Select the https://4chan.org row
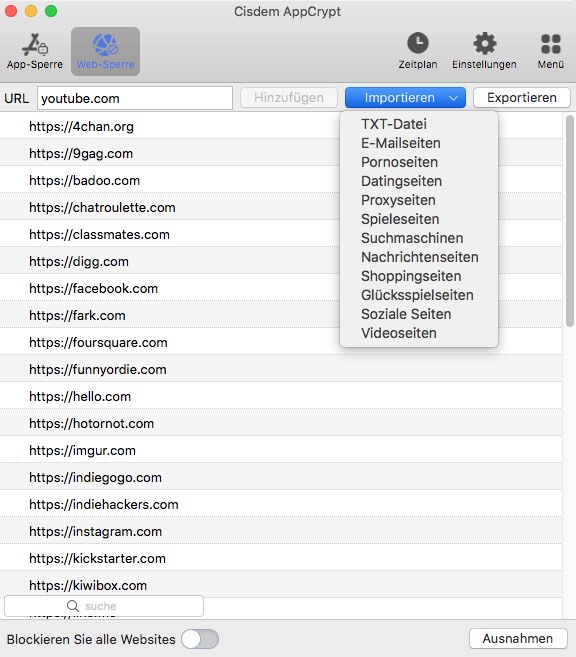Screen dimensions: 576x657 tap(281, 127)
